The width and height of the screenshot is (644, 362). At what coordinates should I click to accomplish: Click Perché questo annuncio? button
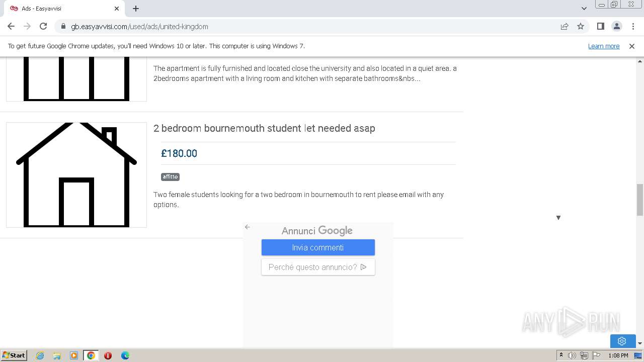[x=318, y=267]
